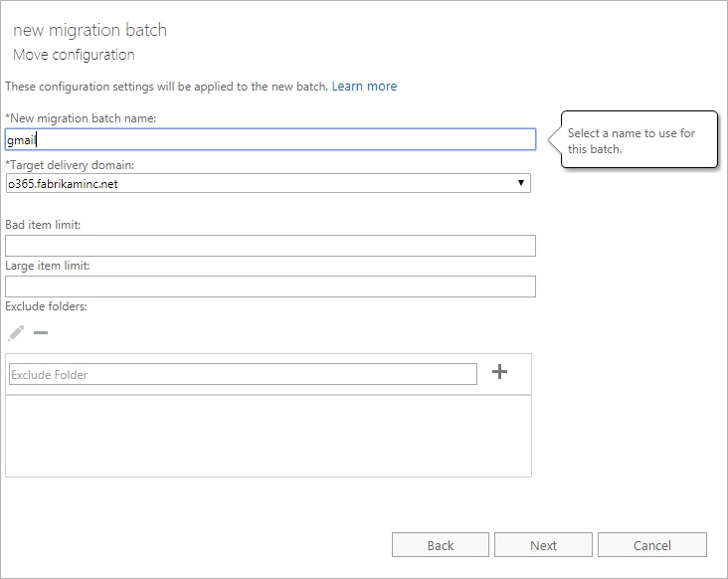Open the Target delivery domain dropdown
The height and width of the screenshot is (579, 728).
(x=268, y=183)
